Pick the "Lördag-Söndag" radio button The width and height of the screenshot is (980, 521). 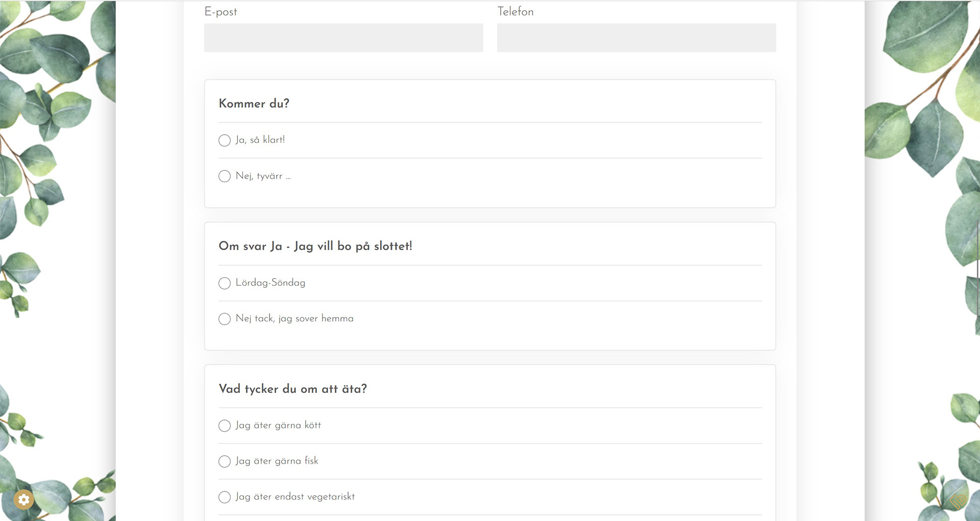tap(225, 283)
